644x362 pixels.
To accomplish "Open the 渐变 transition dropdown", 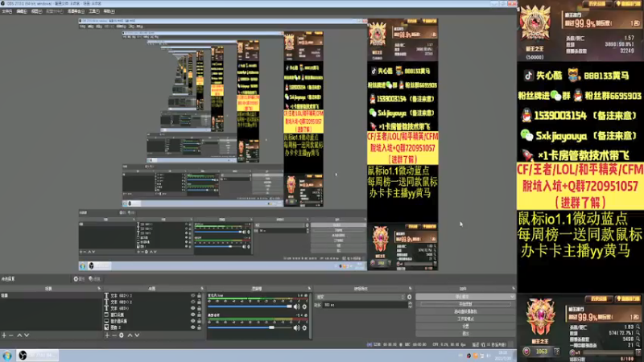I will click(x=361, y=297).
